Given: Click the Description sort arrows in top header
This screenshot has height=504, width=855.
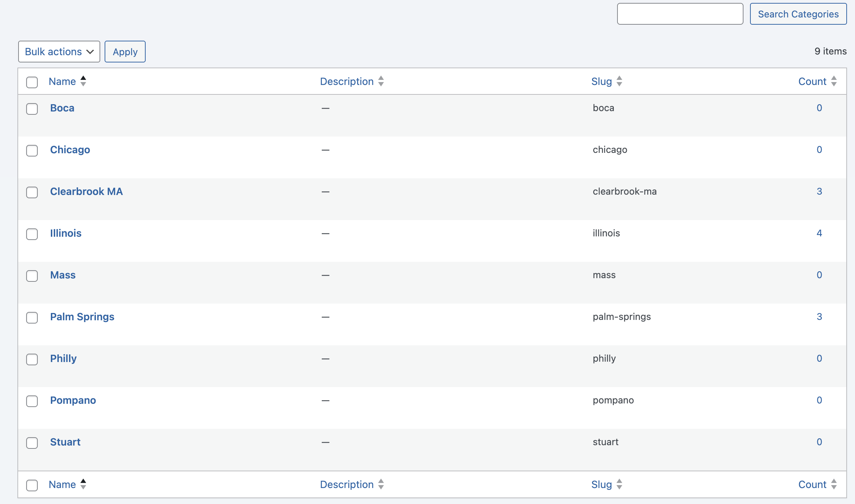Looking at the screenshot, I should point(381,81).
